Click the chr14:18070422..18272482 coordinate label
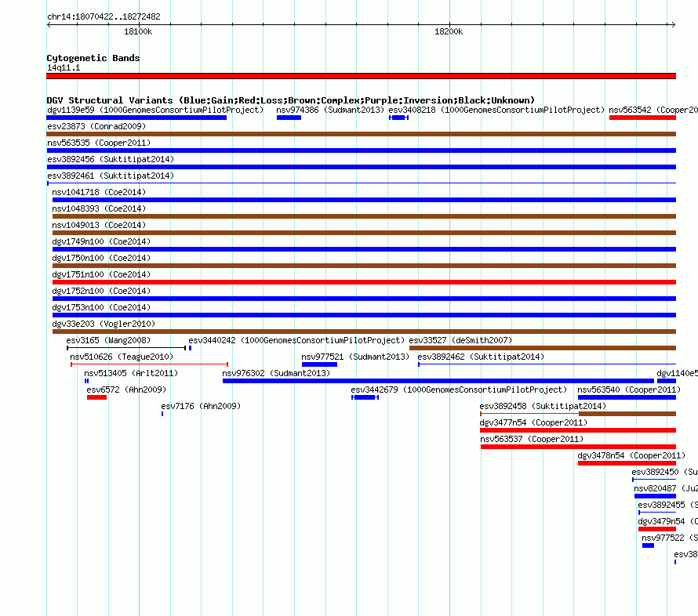 pyautogui.click(x=104, y=16)
